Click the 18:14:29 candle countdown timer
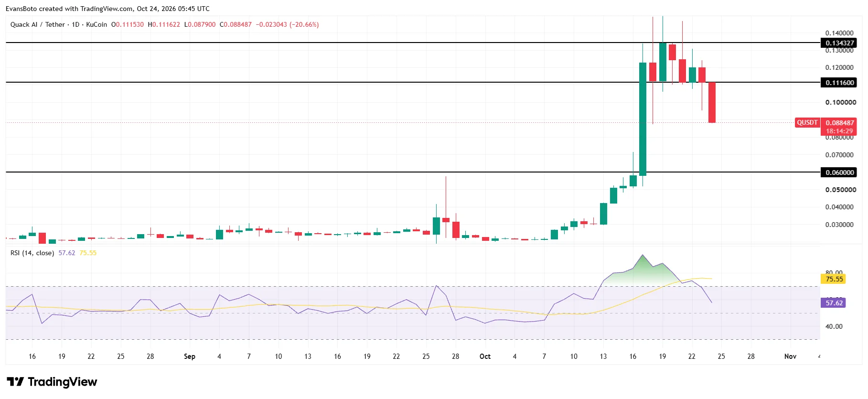 tap(839, 131)
